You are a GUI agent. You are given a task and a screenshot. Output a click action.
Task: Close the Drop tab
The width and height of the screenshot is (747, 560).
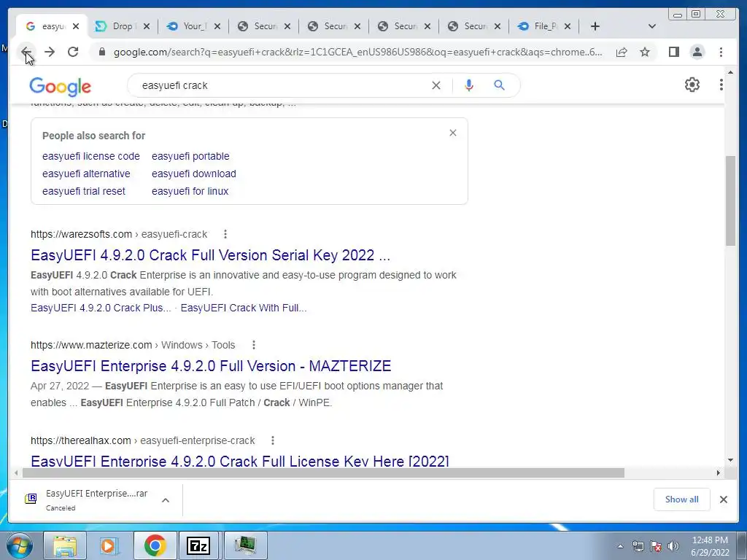click(x=146, y=26)
